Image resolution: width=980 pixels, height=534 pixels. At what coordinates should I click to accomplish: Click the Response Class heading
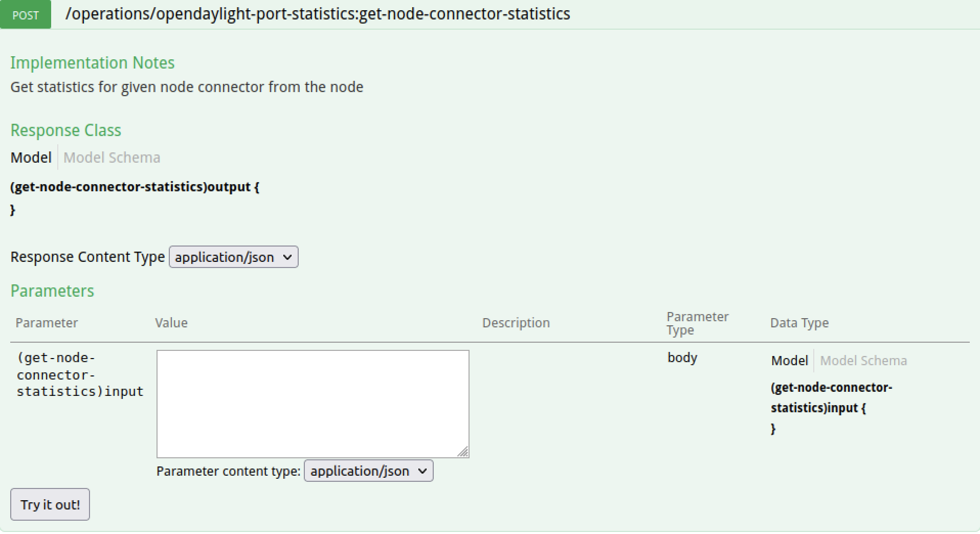[66, 130]
